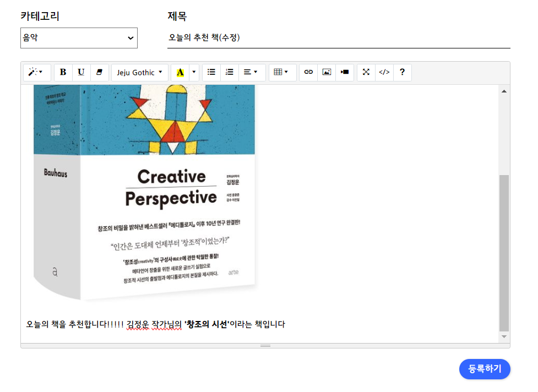
Task: Click the editor scrollbar down arrow
Action: (x=504, y=336)
